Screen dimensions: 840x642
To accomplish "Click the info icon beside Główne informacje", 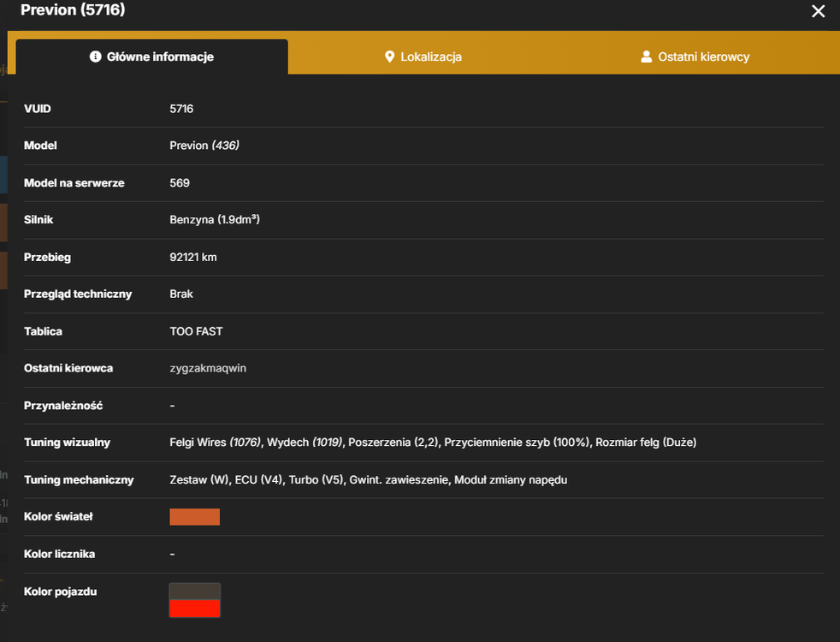I will click(95, 56).
